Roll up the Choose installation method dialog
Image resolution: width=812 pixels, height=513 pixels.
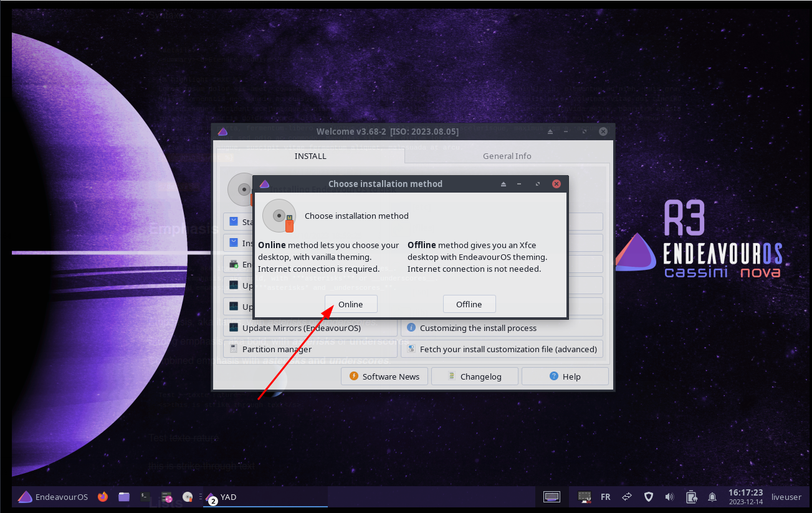click(x=504, y=184)
